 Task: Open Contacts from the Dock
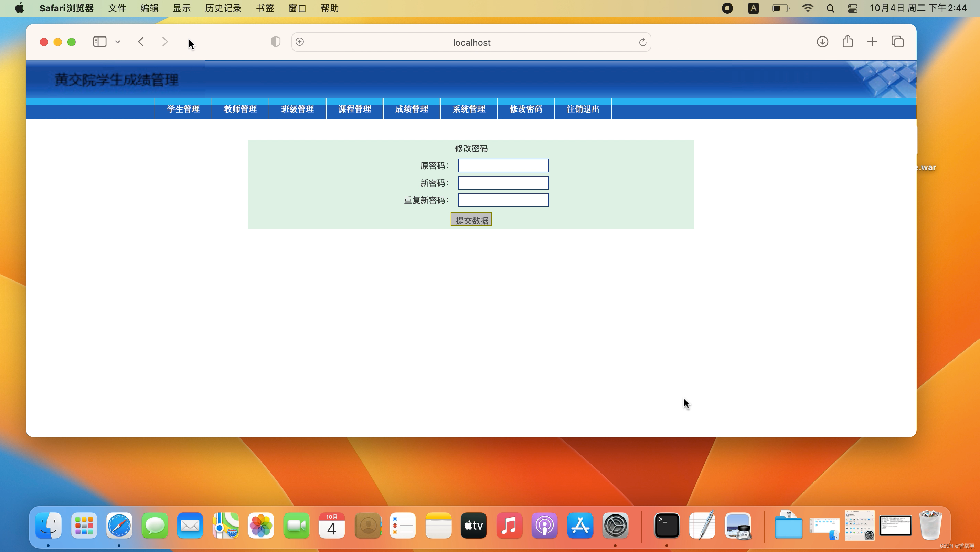click(x=368, y=526)
